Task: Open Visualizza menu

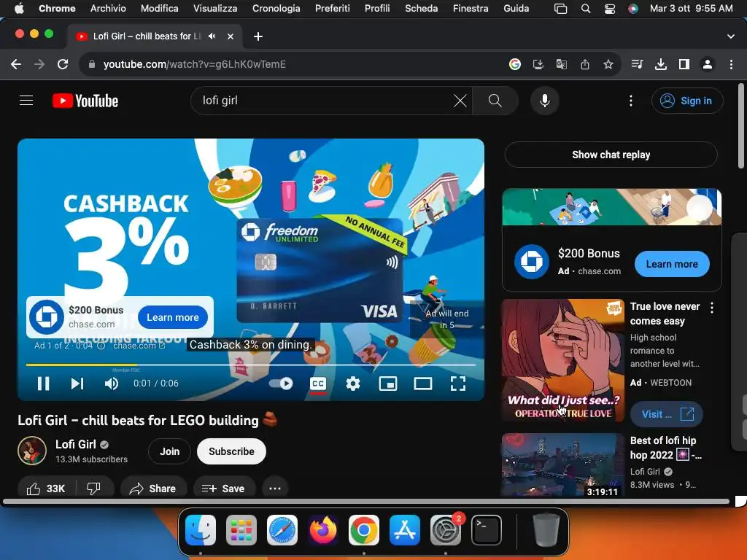Action: point(215,8)
